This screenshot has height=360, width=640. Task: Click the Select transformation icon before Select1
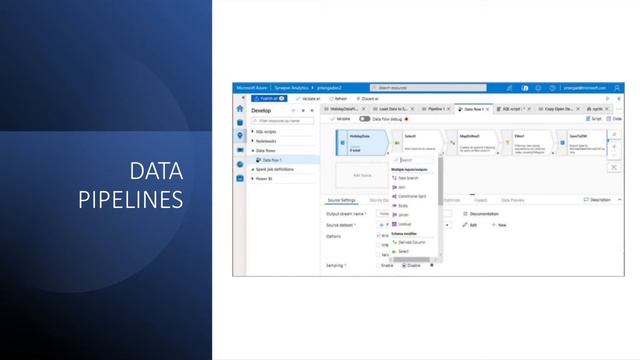tap(397, 143)
